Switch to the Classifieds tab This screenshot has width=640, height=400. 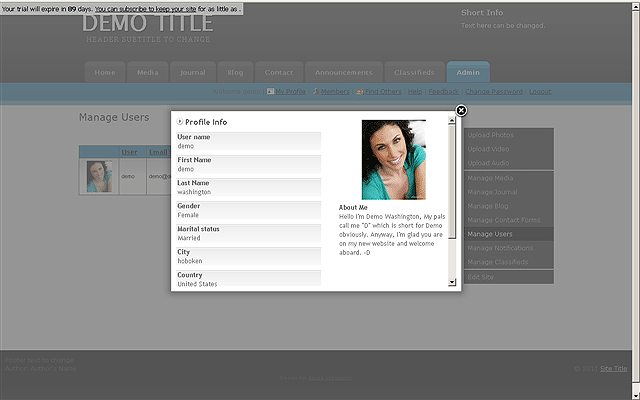point(413,73)
